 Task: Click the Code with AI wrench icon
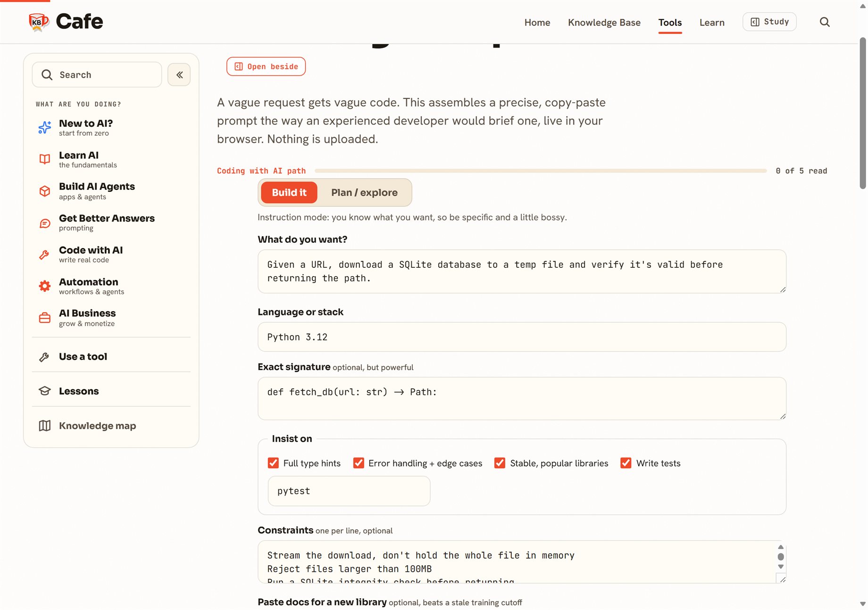tap(44, 255)
